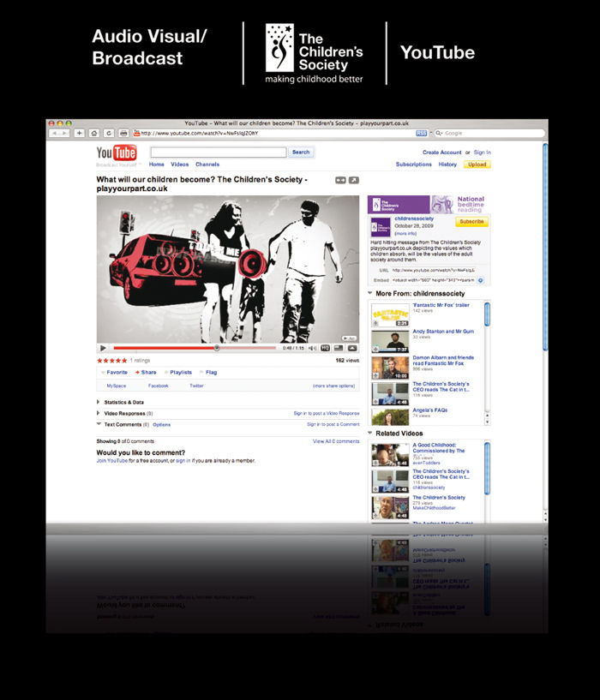The height and width of the screenshot is (700, 600).
Task: Click the Playlists action link
Action: [x=181, y=373]
